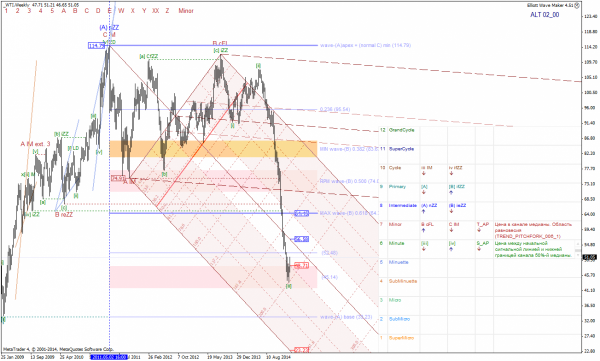The width and height of the screenshot is (600, 361).
Task: Select the SubMinuette degree row label
Action: click(x=403, y=281)
